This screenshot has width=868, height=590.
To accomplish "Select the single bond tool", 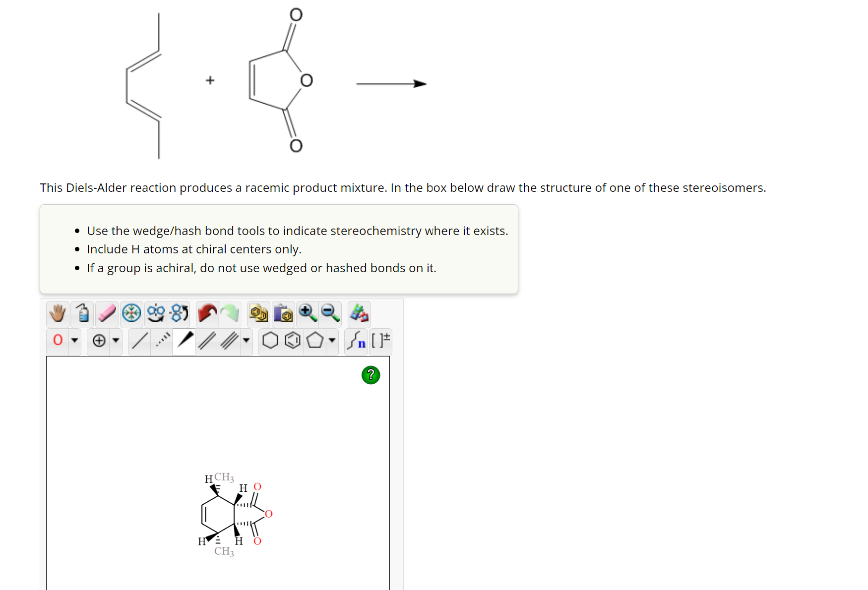I will [140, 341].
